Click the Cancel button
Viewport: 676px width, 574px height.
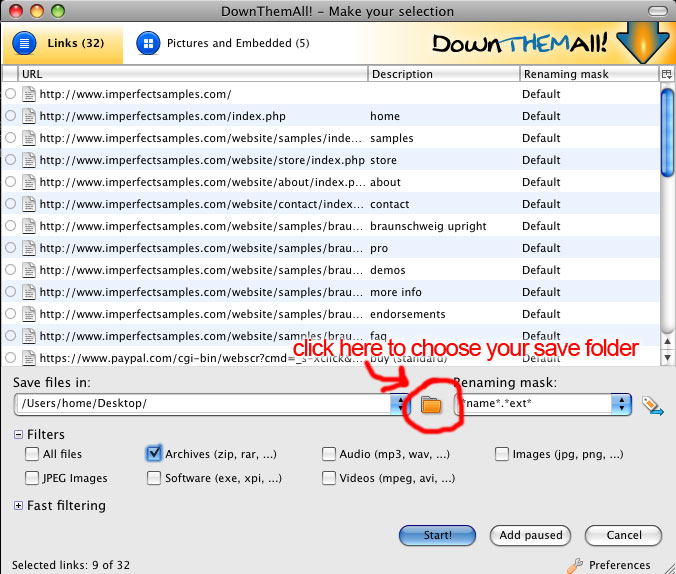(623, 535)
